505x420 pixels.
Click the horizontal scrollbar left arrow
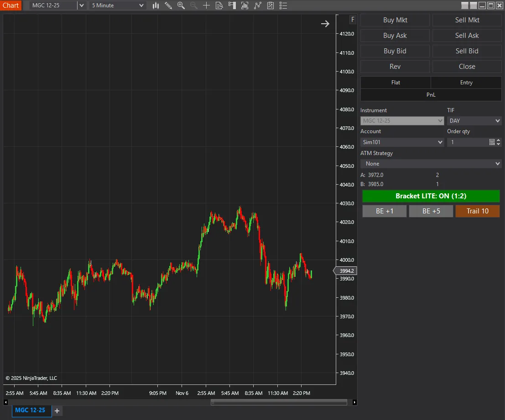[x=5, y=402]
